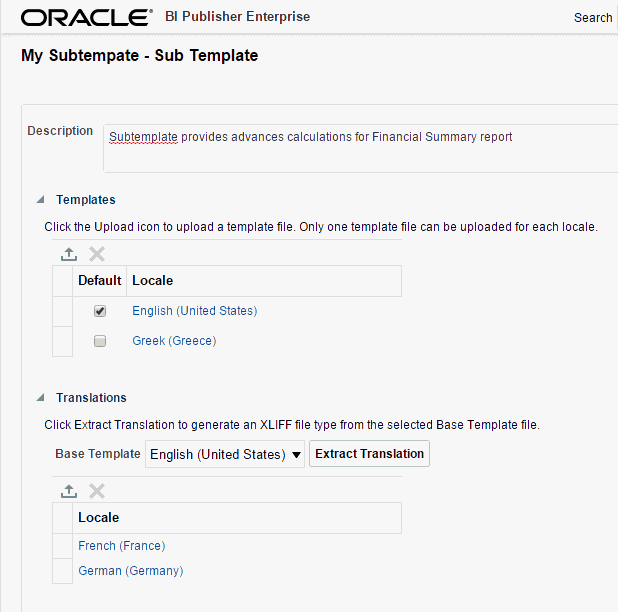Open the German (Germany) translation link
Viewport: 618px width, 612px height.
pyautogui.click(x=131, y=571)
